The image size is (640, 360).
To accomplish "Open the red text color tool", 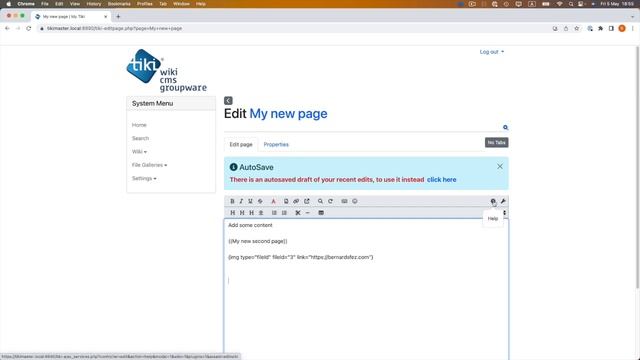I will (x=273, y=201).
